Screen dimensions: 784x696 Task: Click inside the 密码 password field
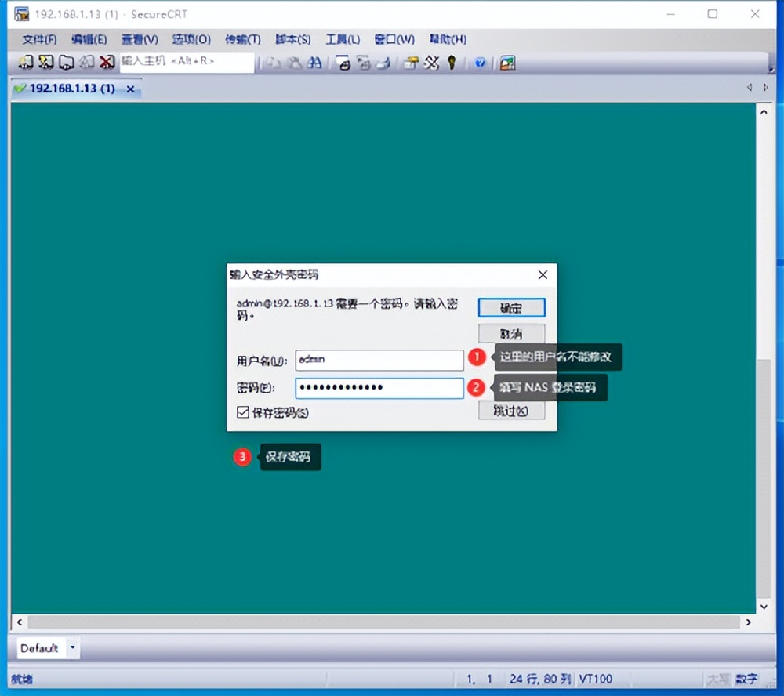click(379, 388)
